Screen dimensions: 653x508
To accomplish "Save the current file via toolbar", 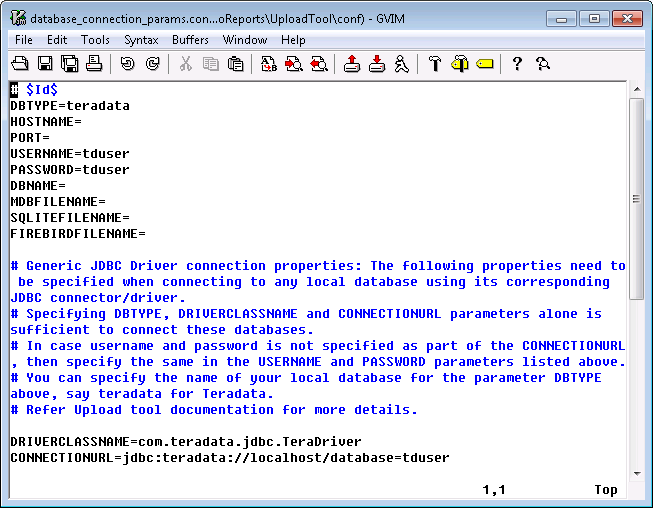I will [45, 64].
